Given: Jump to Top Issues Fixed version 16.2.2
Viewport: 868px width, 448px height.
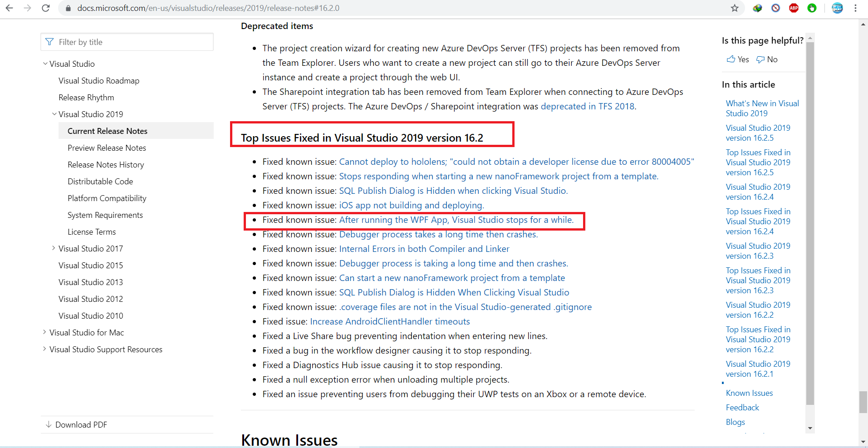Looking at the screenshot, I should point(758,340).
